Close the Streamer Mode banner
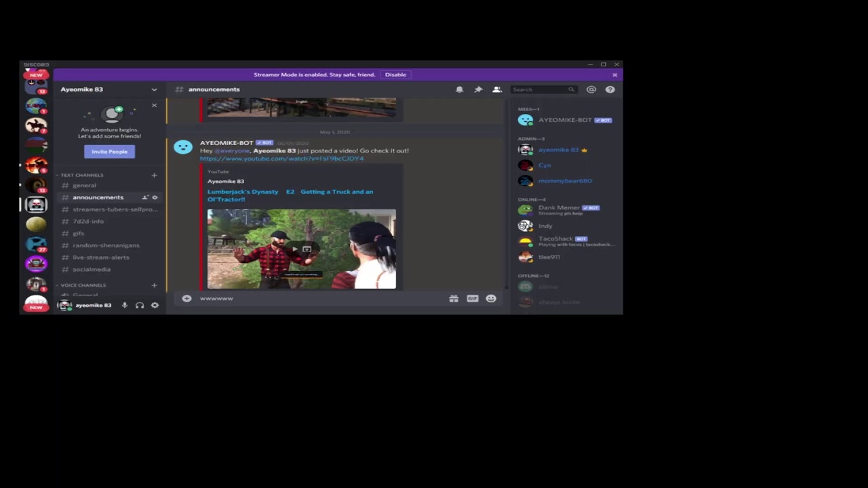Image resolution: width=868 pixels, height=488 pixels. (614, 75)
